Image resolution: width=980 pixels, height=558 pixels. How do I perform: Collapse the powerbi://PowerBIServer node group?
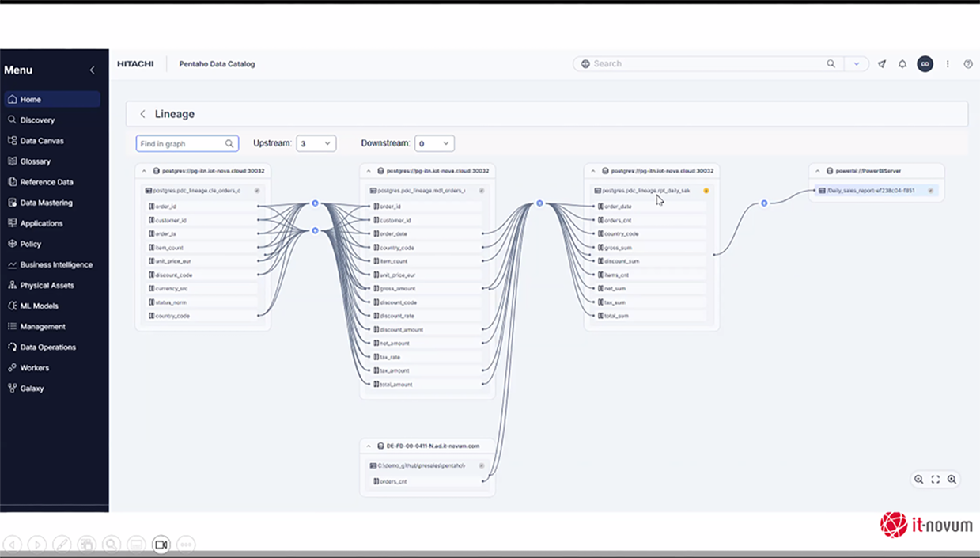point(818,171)
